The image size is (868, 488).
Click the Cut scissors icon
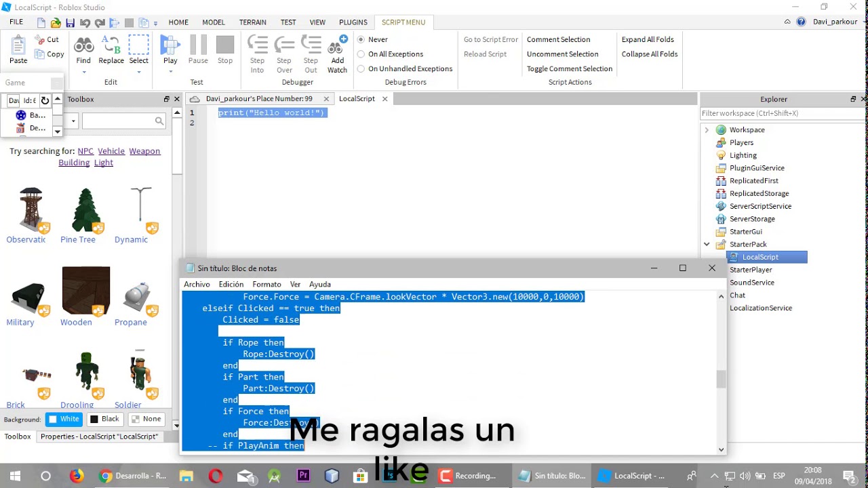pos(39,40)
